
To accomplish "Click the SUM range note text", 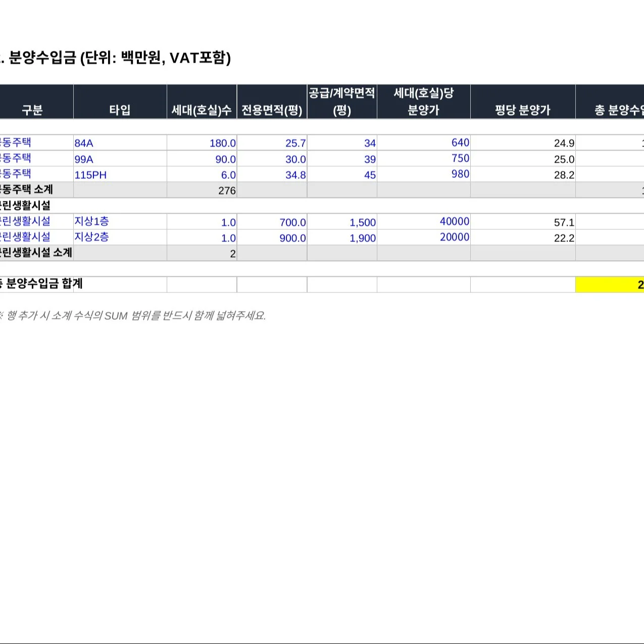I will [132, 316].
